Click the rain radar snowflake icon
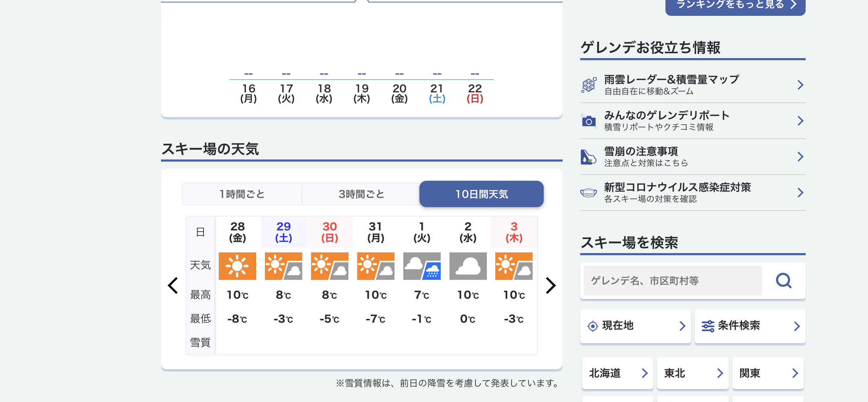 589,85
